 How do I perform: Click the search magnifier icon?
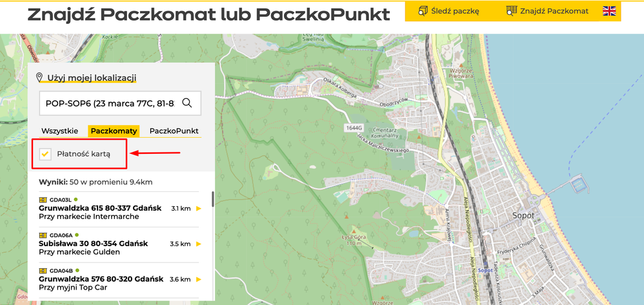tap(187, 103)
